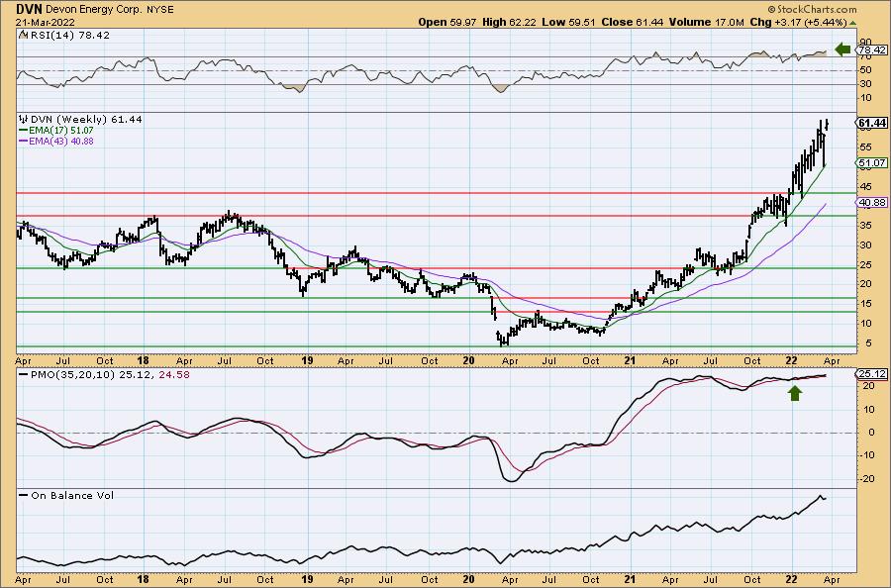Viewport: 891px width, 588px height.
Task: Click the NYSE exchange label
Action: pos(159,10)
